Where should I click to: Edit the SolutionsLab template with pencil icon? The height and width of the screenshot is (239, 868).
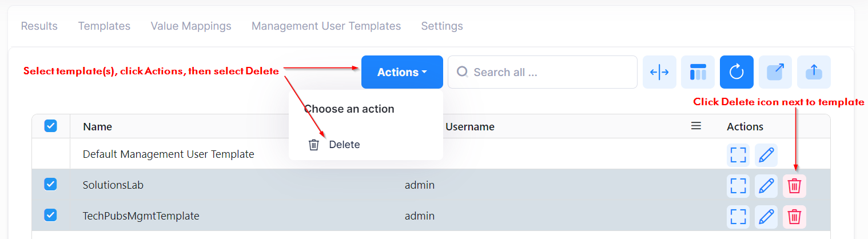766,186
